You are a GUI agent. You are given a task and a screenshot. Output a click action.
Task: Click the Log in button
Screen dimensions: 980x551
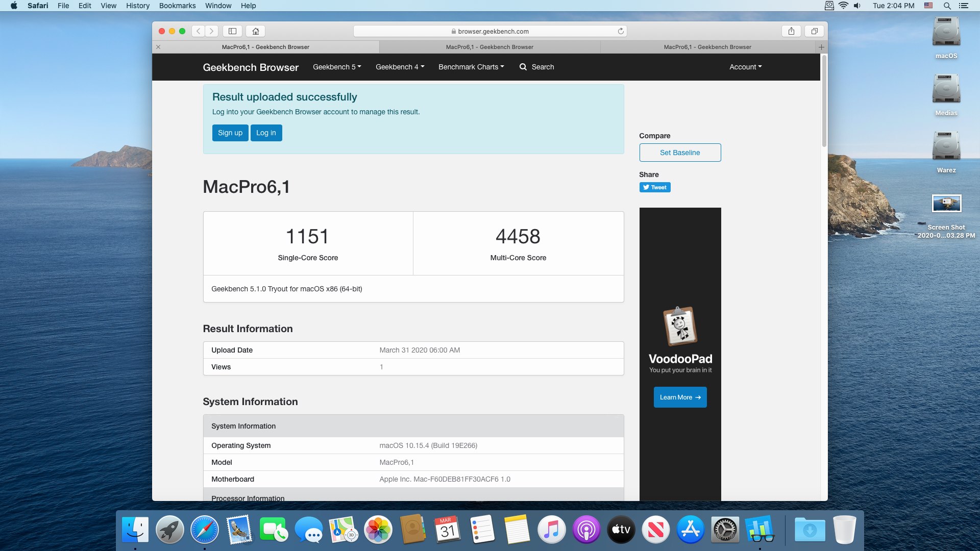pos(266,133)
